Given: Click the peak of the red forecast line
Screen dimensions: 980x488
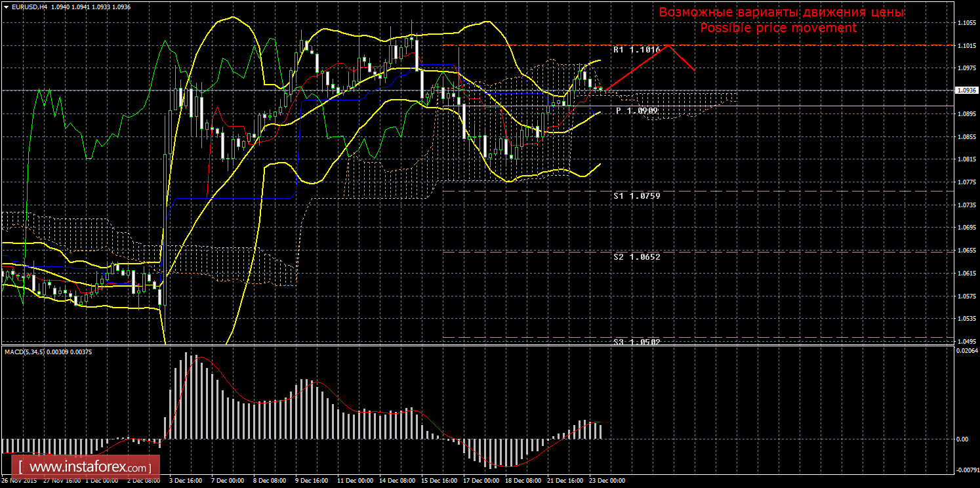Looking at the screenshot, I should 668,46.
